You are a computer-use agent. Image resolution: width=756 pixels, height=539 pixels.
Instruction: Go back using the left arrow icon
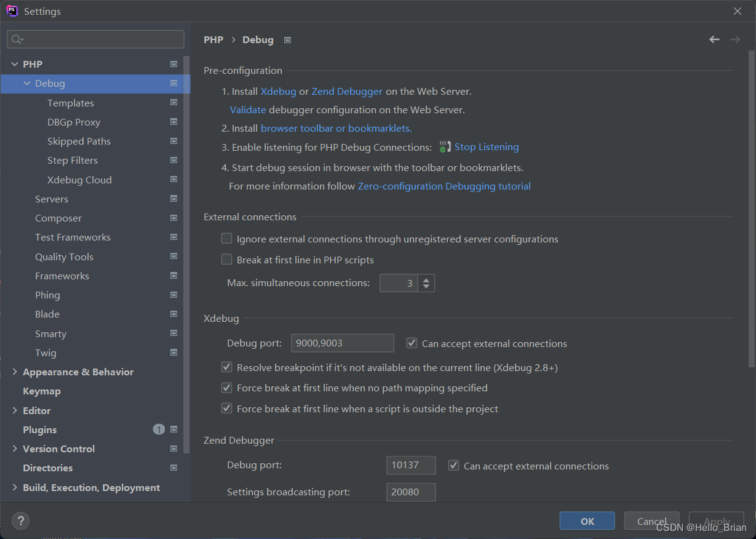(714, 39)
